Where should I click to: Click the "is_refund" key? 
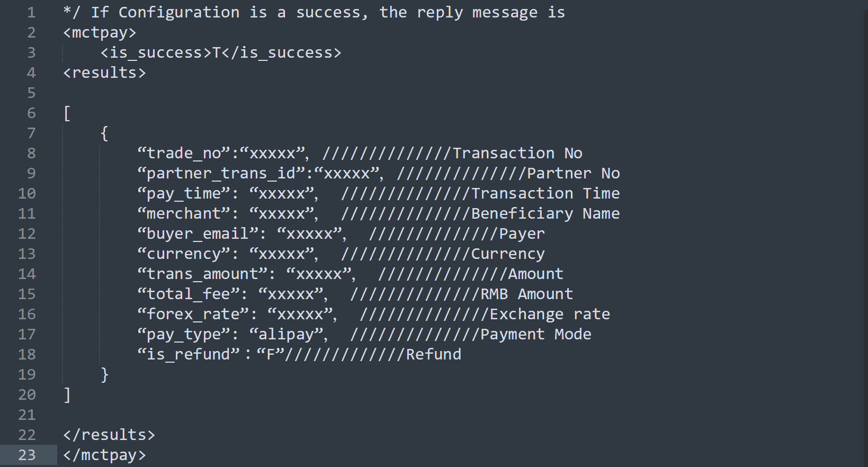[188, 354]
